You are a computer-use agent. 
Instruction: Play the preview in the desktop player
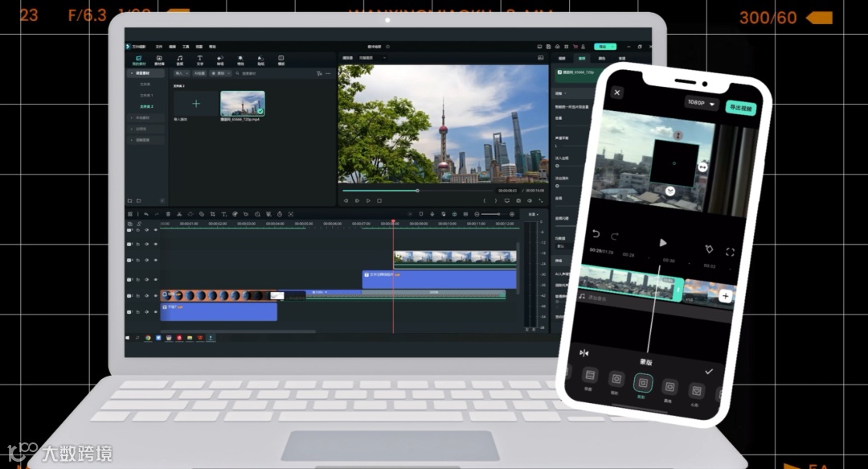[368, 200]
